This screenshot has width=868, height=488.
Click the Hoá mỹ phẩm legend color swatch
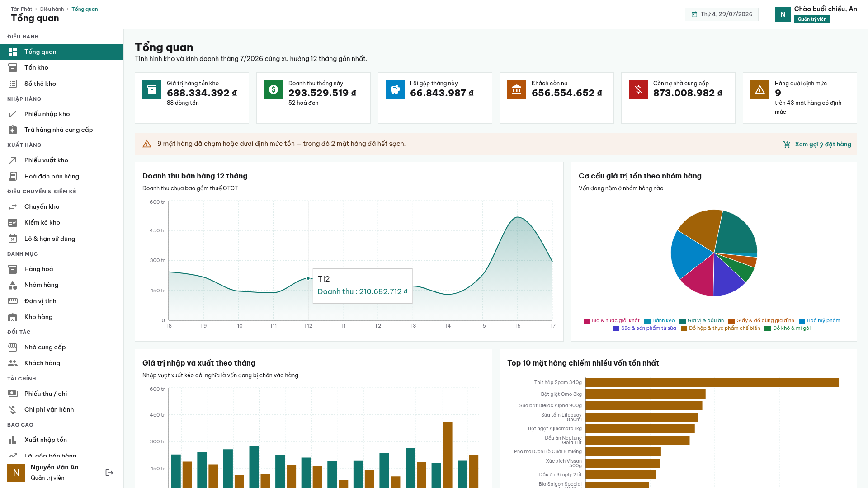802,321
